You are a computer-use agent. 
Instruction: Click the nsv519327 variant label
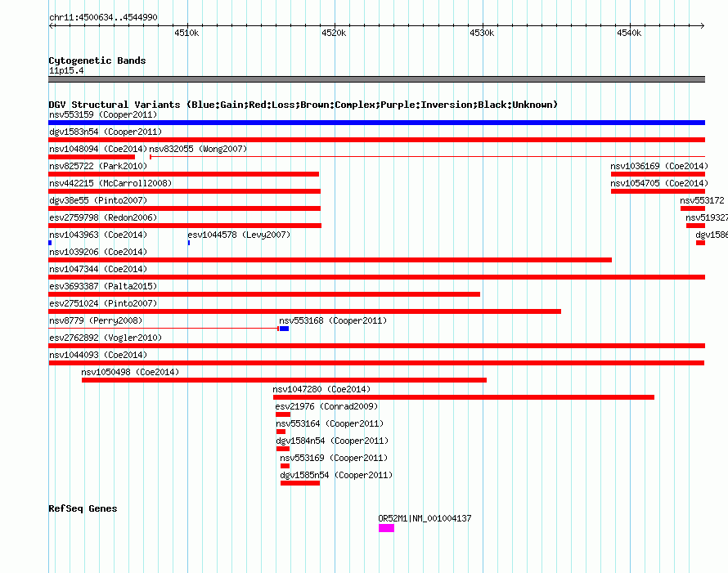point(707,217)
